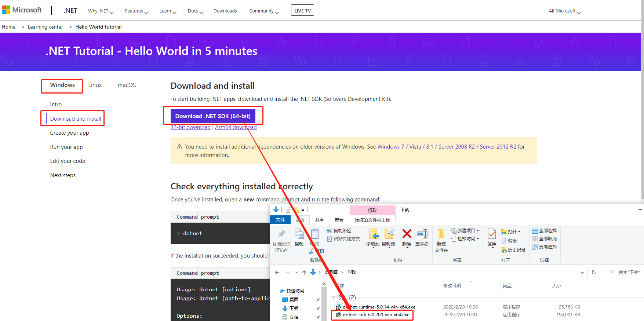Screen dimensions: 644x321
Task: Open the 压缩的文件夹工具 ribbon tab
Action: click(372, 220)
